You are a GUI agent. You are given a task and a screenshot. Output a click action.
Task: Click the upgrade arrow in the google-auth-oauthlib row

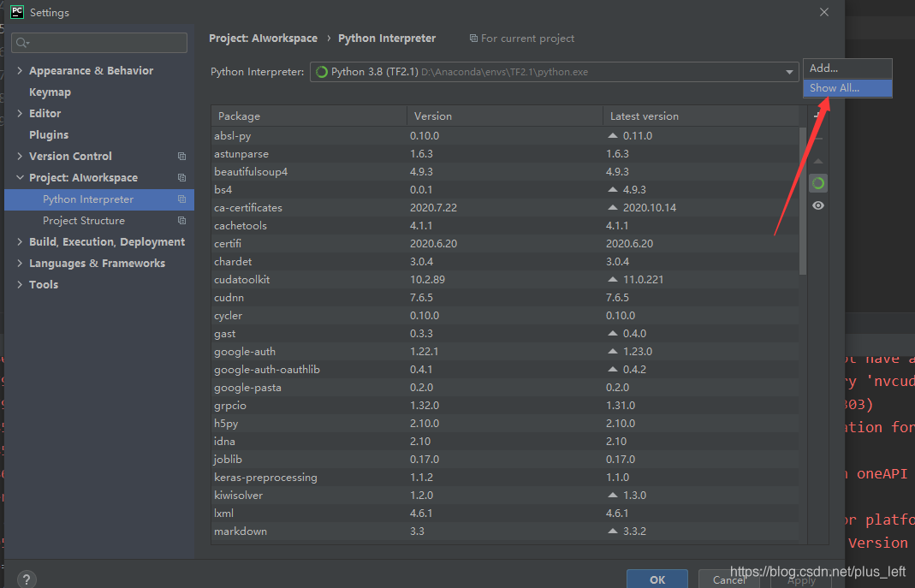(612, 369)
